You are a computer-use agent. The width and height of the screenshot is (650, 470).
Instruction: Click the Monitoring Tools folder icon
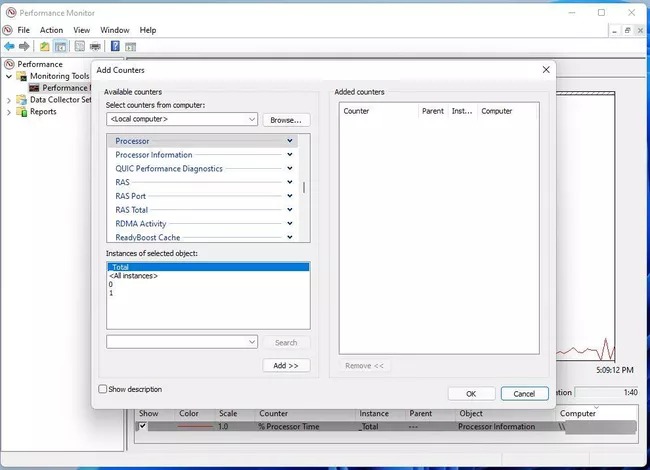[22, 76]
